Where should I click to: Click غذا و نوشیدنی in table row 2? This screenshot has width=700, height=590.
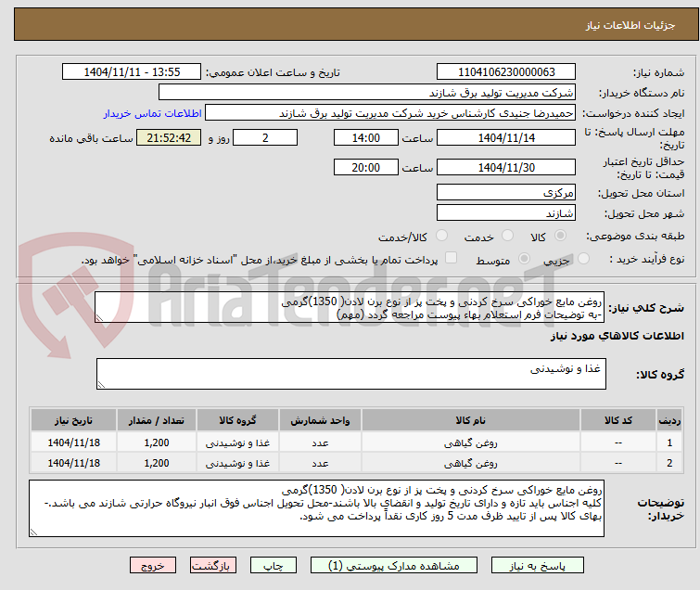(x=237, y=464)
